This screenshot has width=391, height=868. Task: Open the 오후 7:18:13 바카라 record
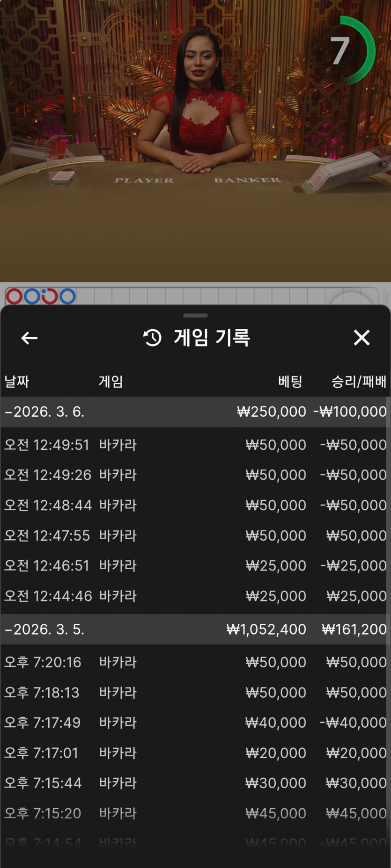tap(195, 692)
